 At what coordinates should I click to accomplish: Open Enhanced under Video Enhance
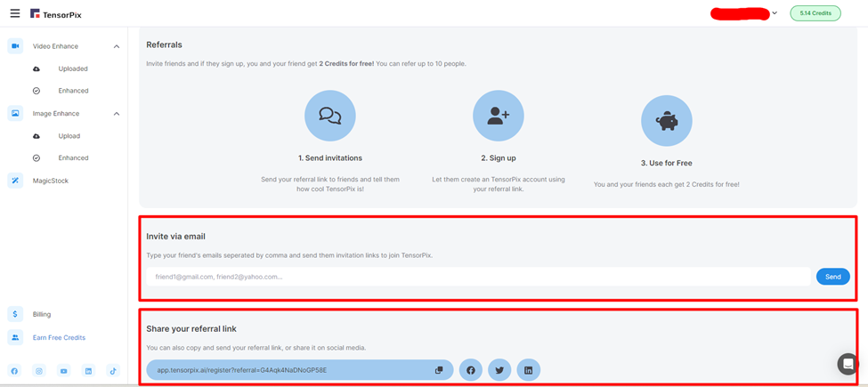(73, 91)
